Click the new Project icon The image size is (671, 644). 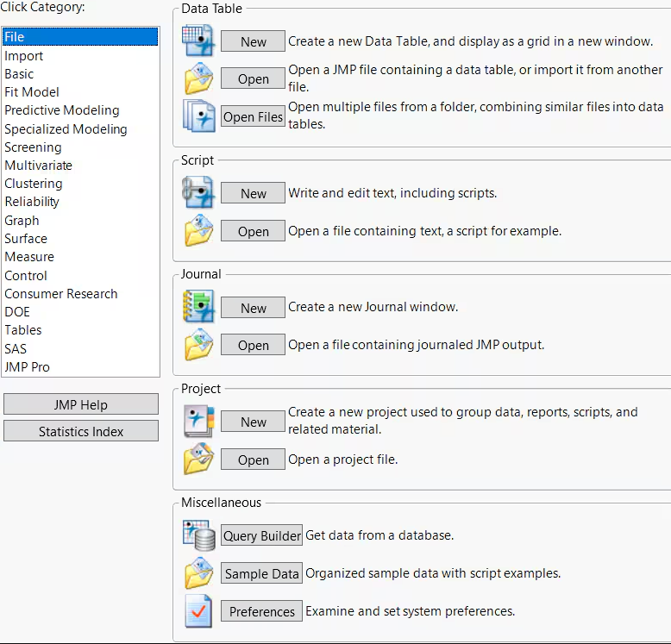[199, 422]
